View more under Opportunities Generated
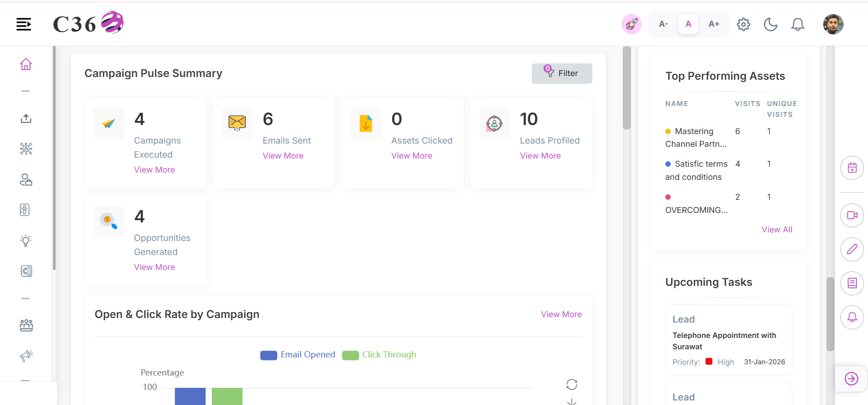Screen dimensions: 868x405 click(154, 267)
